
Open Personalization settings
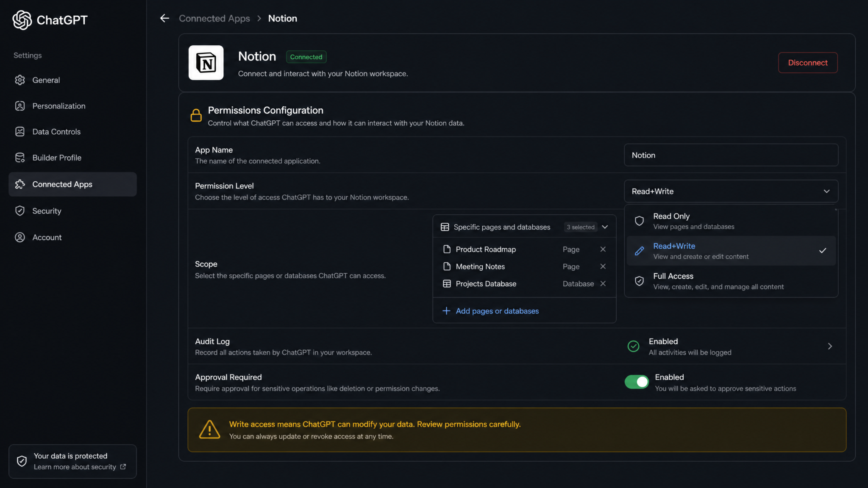coord(72,106)
